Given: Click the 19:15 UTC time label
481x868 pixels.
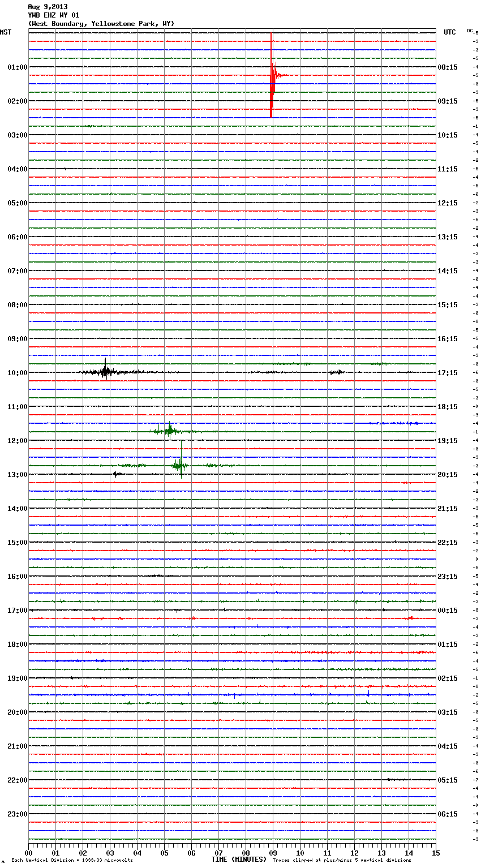Looking at the screenshot, I should tap(448, 441).
